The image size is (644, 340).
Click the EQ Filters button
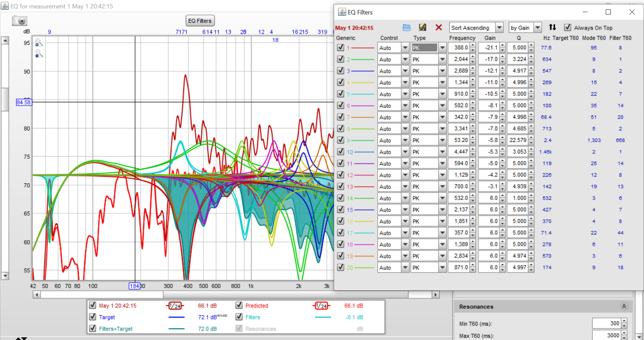point(200,21)
